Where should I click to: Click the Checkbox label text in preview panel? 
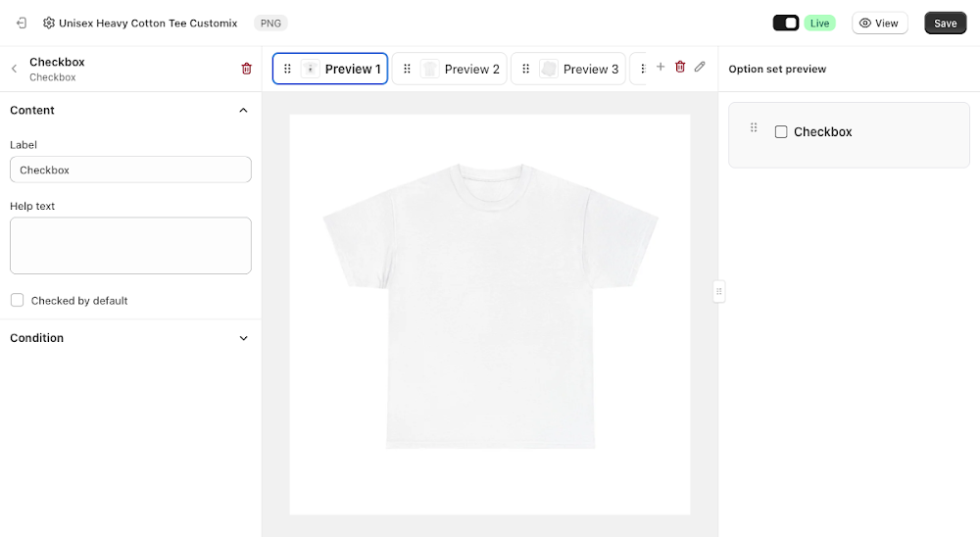822,132
